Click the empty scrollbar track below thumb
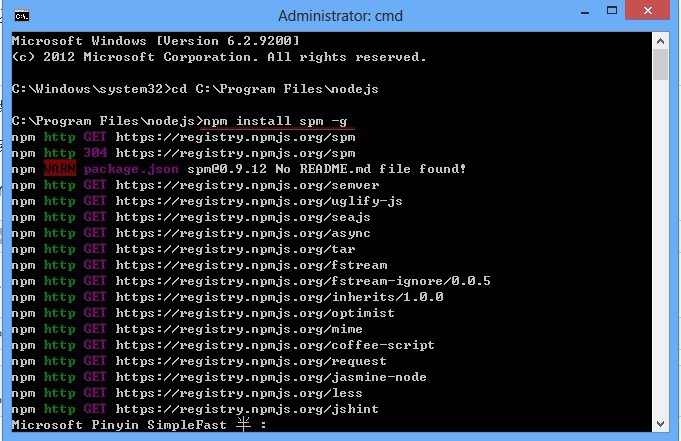 pyautogui.click(x=661, y=248)
